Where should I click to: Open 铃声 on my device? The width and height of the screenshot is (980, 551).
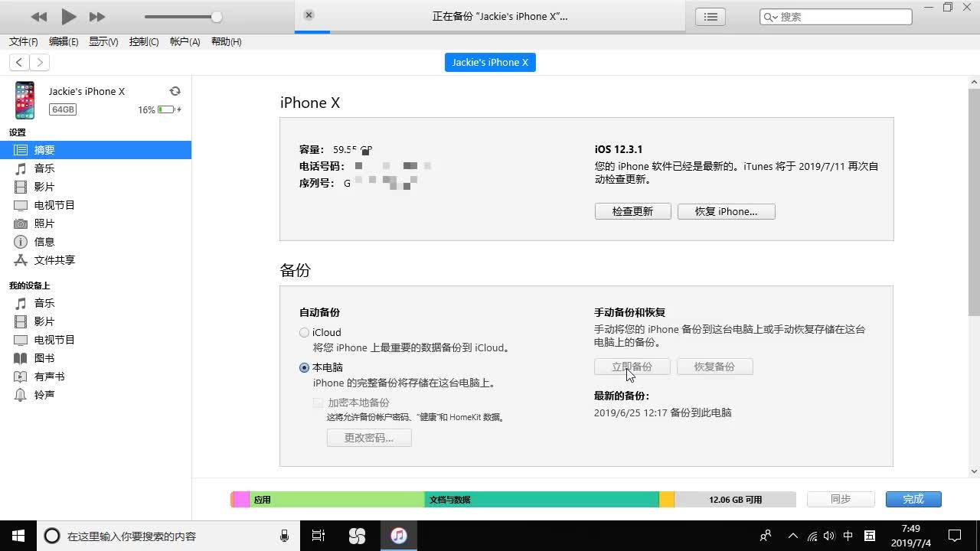point(96,395)
